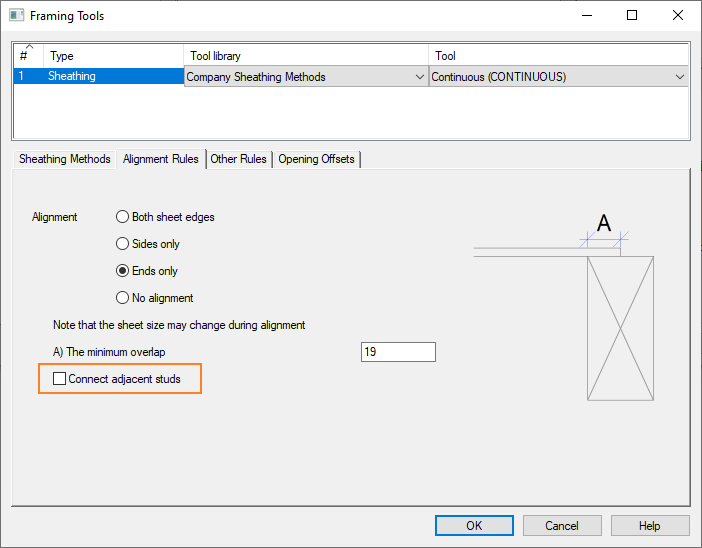
Task: Enable Connect adjacent studs checkbox
Action: (x=60, y=379)
